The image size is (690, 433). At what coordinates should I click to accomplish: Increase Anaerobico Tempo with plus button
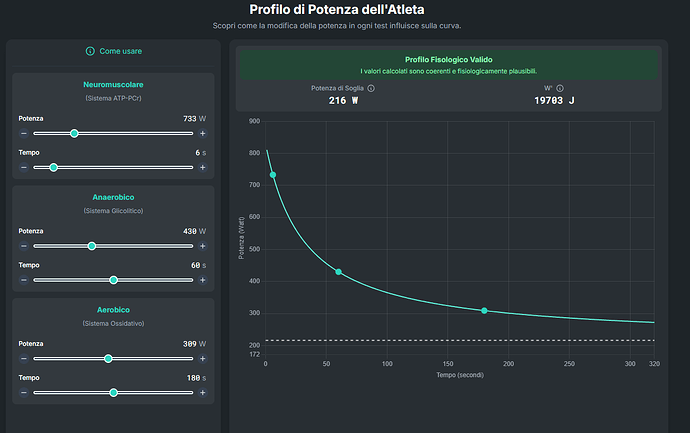pyautogui.click(x=203, y=280)
